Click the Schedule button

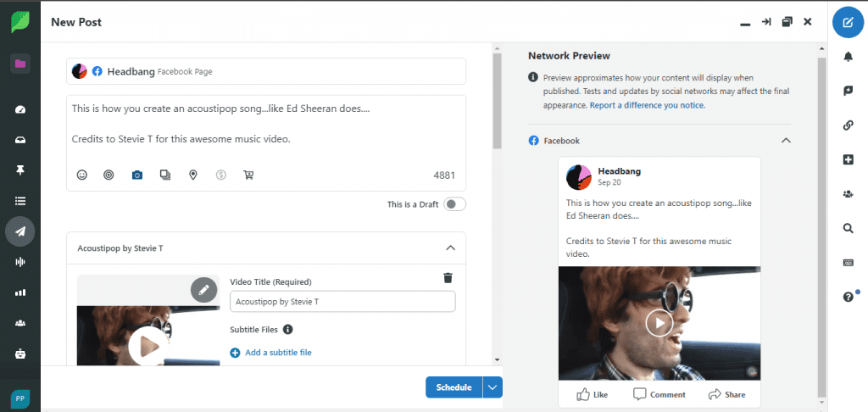tap(454, 387)
